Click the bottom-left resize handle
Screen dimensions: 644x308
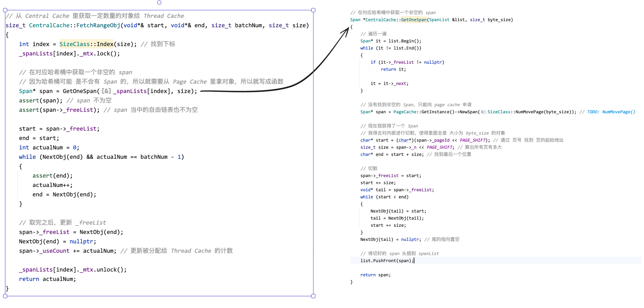(5, 296)
